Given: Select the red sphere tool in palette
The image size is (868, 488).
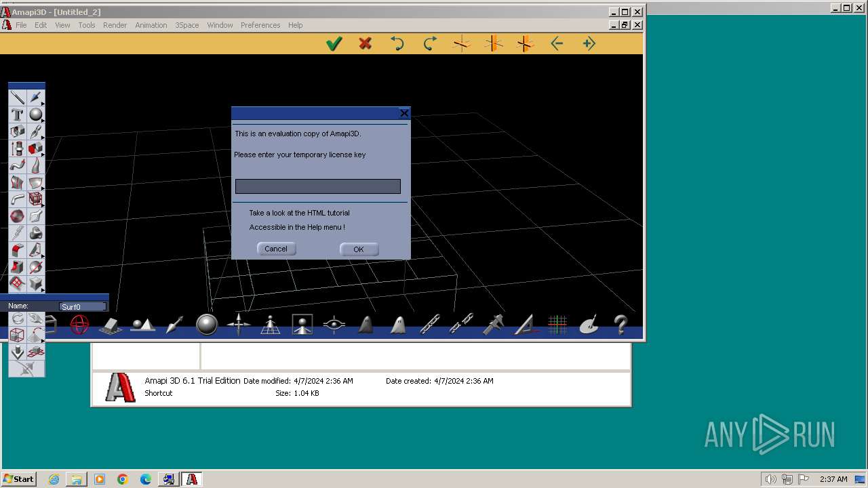Looking at the screenshot, I should [17, 216].
